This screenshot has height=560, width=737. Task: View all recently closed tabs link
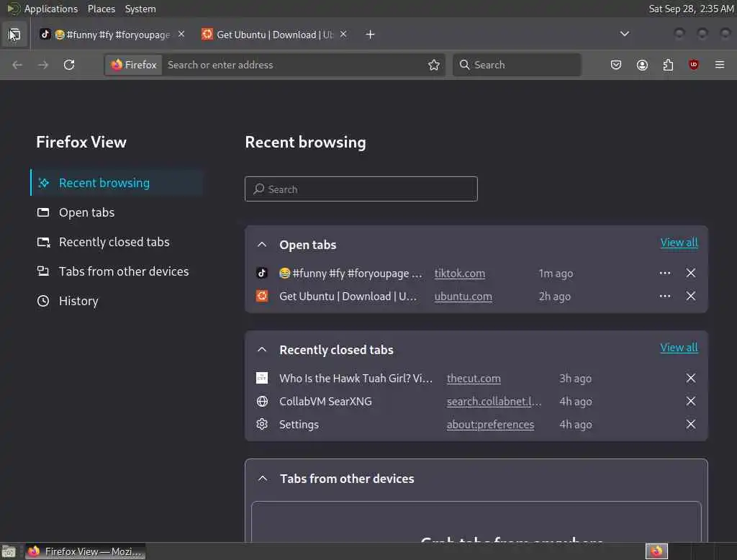(x=679, y=348)
